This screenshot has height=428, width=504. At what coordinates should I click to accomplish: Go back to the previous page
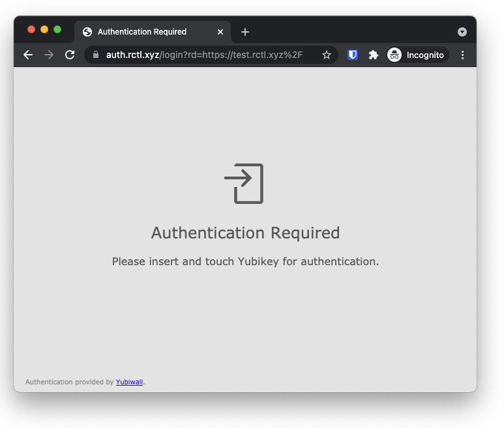[x=28, y=55]
